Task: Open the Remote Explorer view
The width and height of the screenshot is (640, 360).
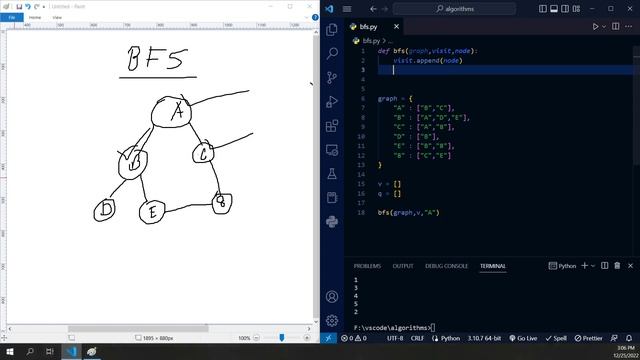Action: 332,150
